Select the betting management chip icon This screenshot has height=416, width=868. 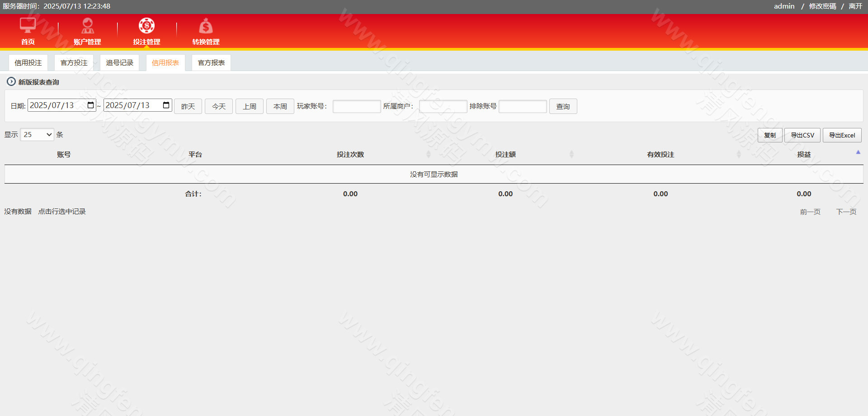[x=146, y=26]
